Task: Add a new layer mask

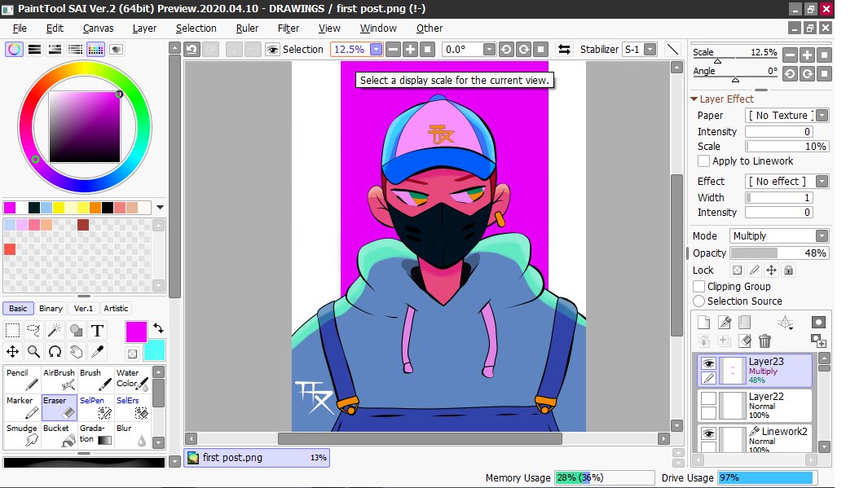Action: [818, 323]
